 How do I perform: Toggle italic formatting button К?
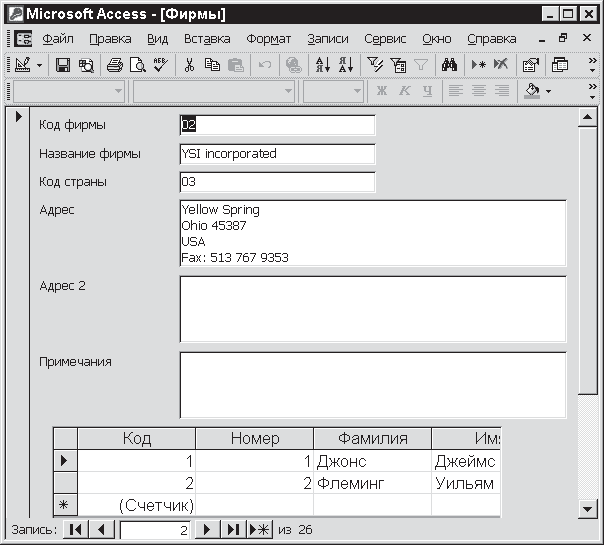click(x=405, y=91)
